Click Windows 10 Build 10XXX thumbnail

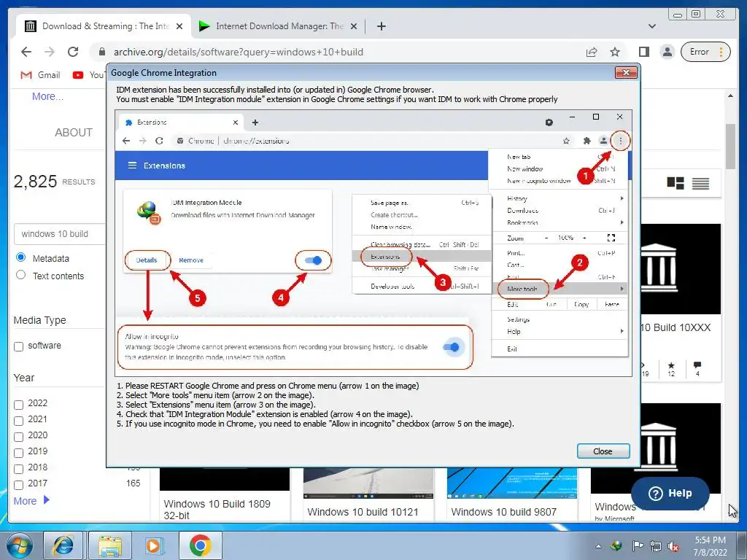[x=681, y=268]
